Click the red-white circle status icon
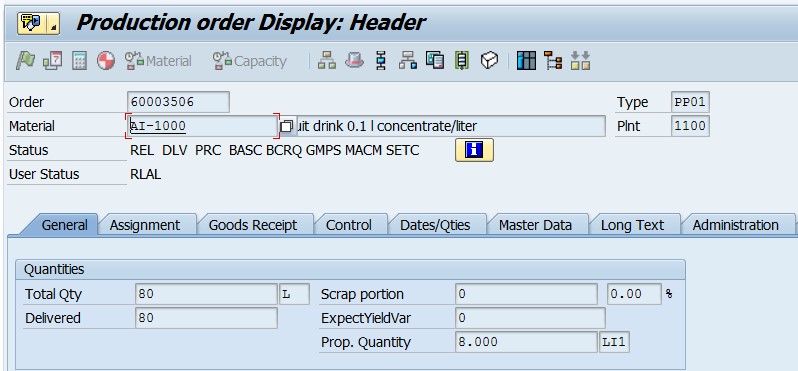Viewport: 798px width, 371px height. 106,61
